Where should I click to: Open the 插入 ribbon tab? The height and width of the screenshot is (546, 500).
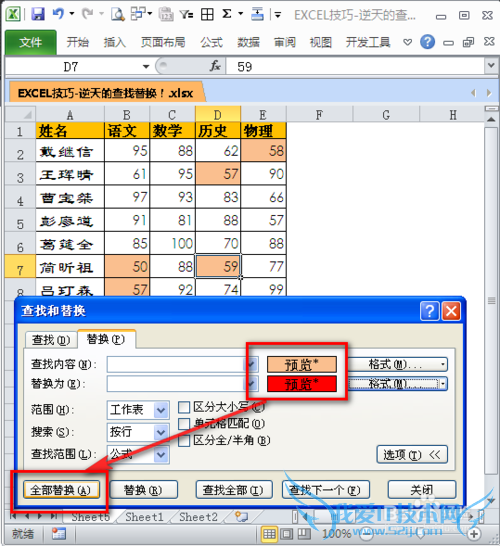tap(115, 42)
